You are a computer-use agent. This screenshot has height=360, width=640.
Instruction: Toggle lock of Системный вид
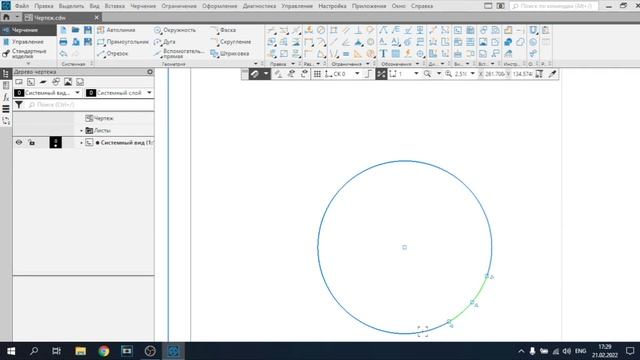(x=31, y=142)
